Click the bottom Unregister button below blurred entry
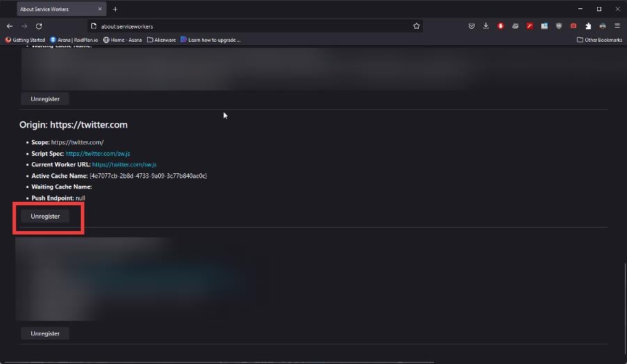 click(x=45, y=333)
